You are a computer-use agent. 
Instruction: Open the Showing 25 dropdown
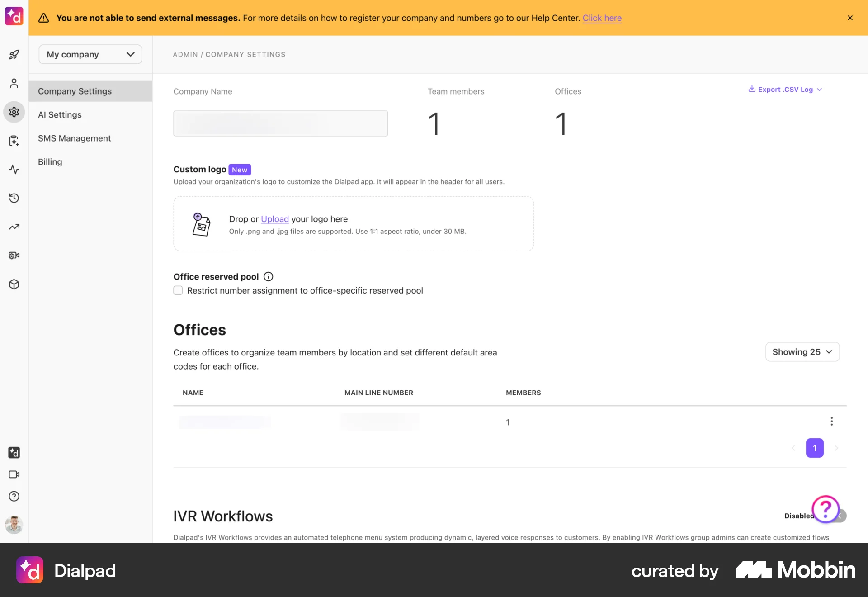pos(802,352)
